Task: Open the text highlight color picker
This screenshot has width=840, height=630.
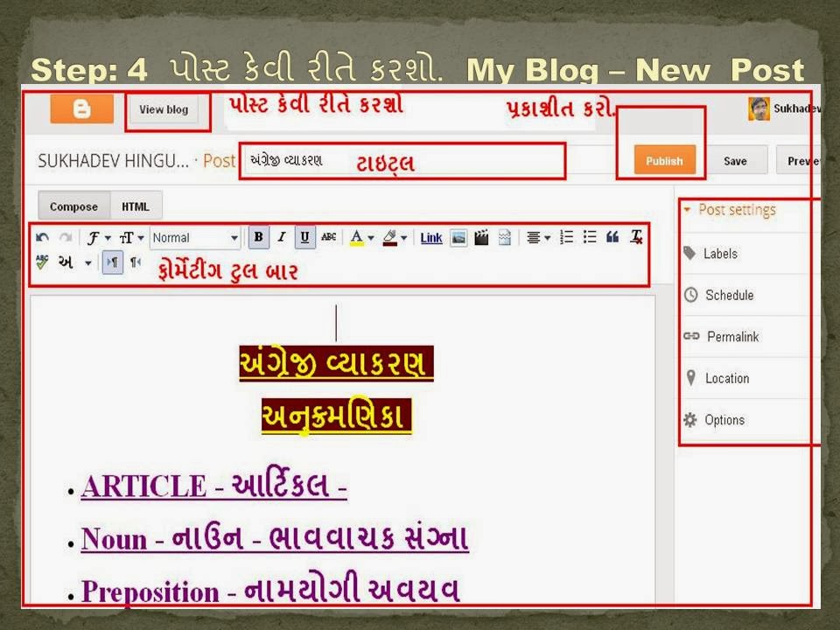Action: pos(389,237)
